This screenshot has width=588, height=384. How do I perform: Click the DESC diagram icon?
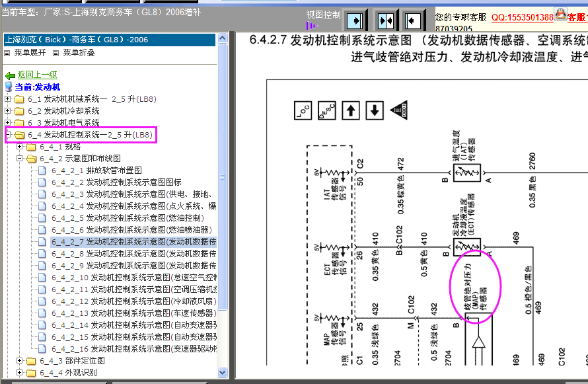coord(326,110)
